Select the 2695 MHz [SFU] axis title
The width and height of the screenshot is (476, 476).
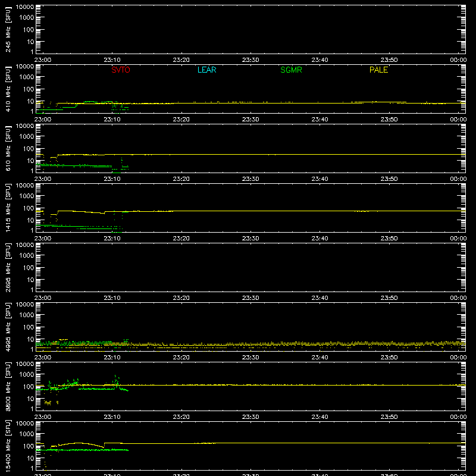coord(8,267)
